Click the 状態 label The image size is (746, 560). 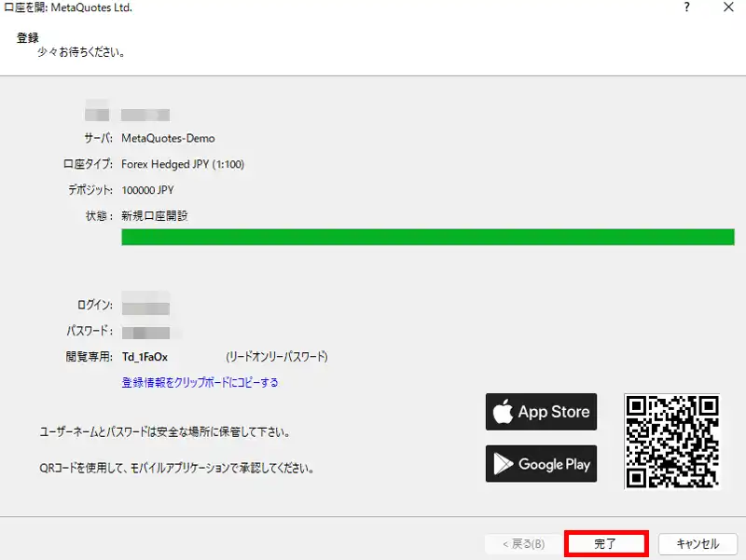(x=100, y=216)
